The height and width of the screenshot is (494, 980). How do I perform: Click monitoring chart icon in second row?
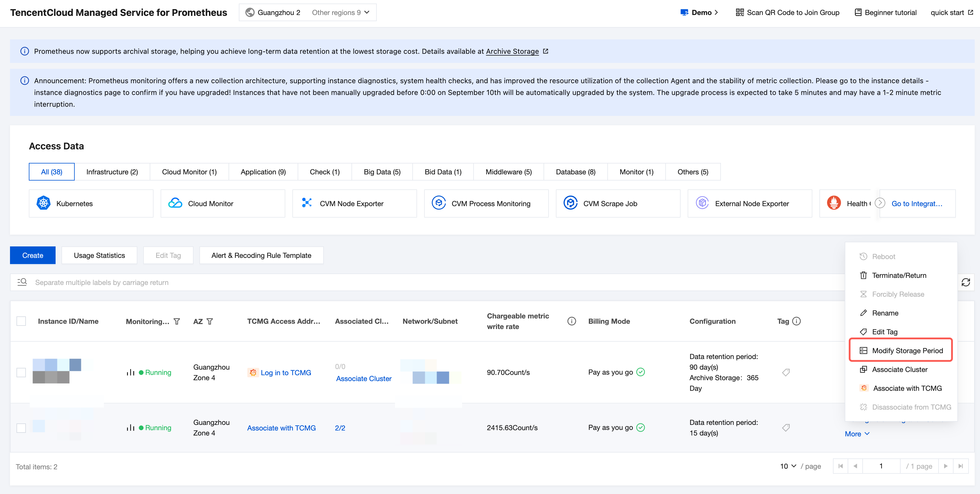(x=131, y=428)
